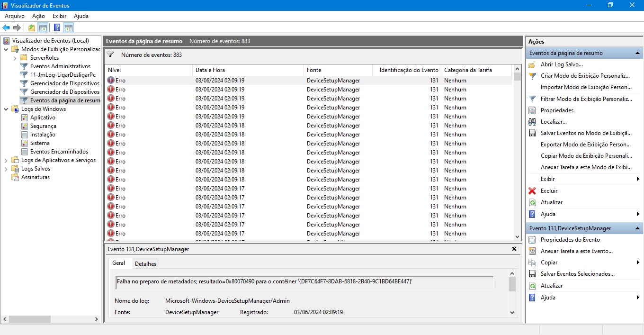Switch to the Detalhes tab
This screenshot has width=644, height=335.
point(145,264)
